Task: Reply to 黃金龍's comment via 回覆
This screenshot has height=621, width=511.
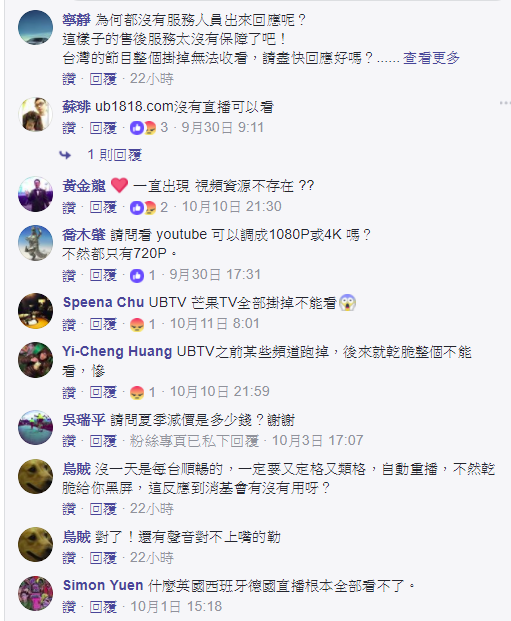Action: coord(103,207)
